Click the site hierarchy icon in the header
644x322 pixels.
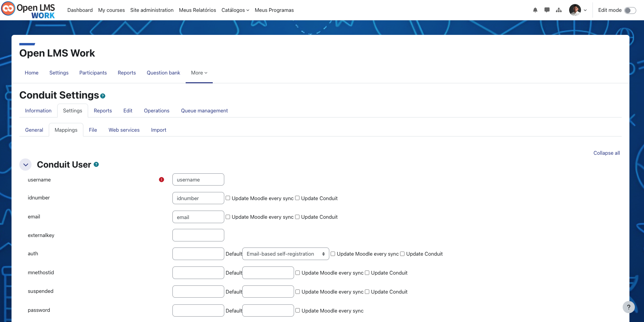(559, 10)
